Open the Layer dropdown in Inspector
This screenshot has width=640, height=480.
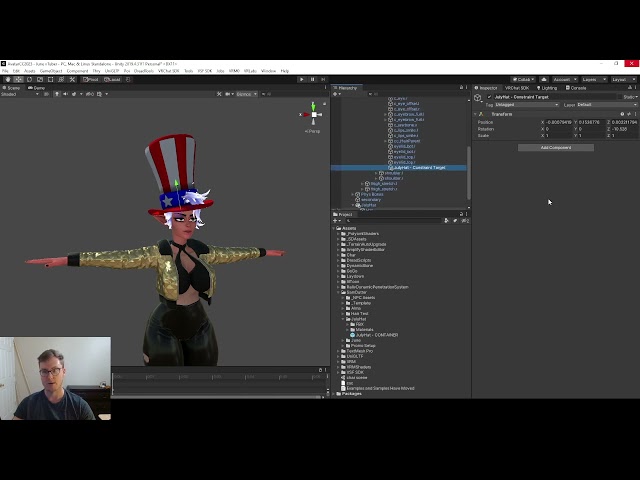607,105
